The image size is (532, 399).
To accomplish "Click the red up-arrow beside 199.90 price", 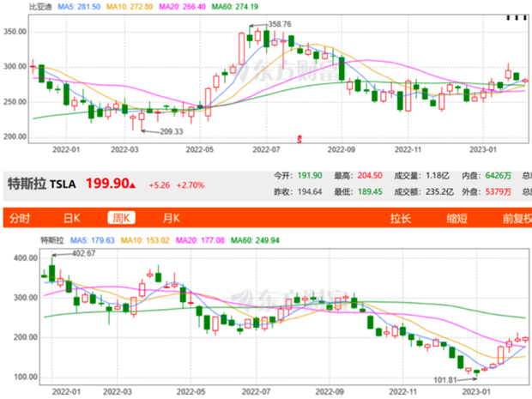I will coord(133,185).
